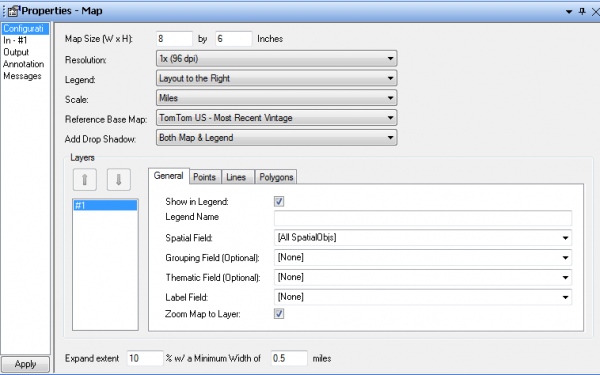Select Messages in the left list
The width and height of the screenshot is (600, 375).
point(25,76)
